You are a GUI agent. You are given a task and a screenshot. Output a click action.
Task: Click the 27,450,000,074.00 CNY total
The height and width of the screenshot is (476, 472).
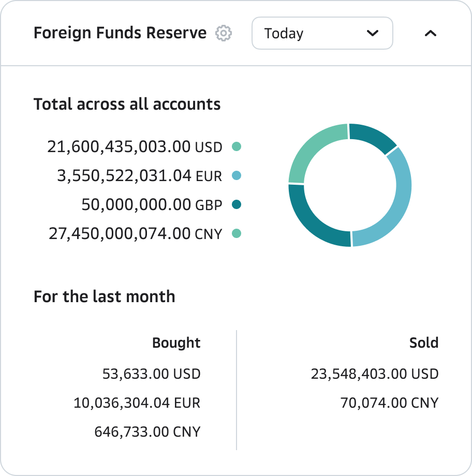coord(135,234)
